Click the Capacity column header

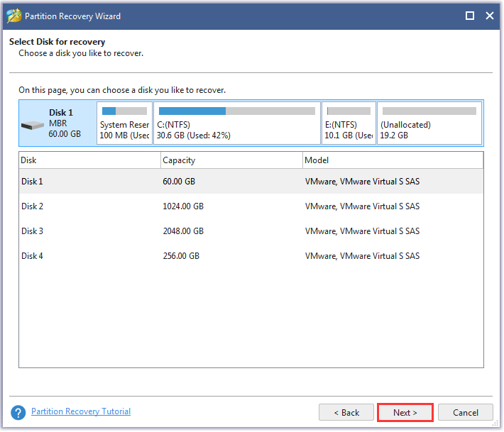click(231, 160)
